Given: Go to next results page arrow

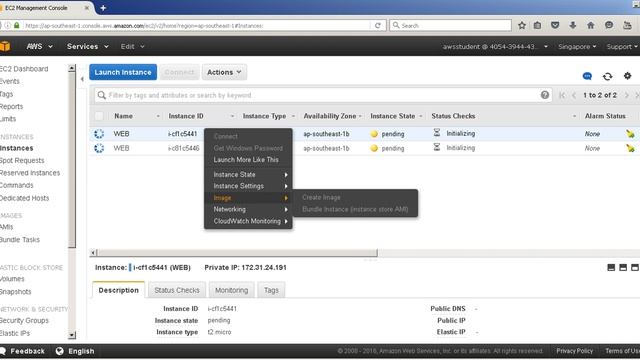Looking at the screenshot, I should pos(627,95).
